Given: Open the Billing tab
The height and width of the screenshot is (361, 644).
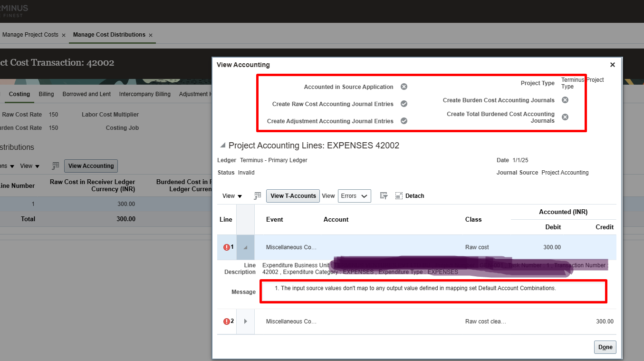Looking at the screenshot, I should pyautogui.click(x=46, y=94).
